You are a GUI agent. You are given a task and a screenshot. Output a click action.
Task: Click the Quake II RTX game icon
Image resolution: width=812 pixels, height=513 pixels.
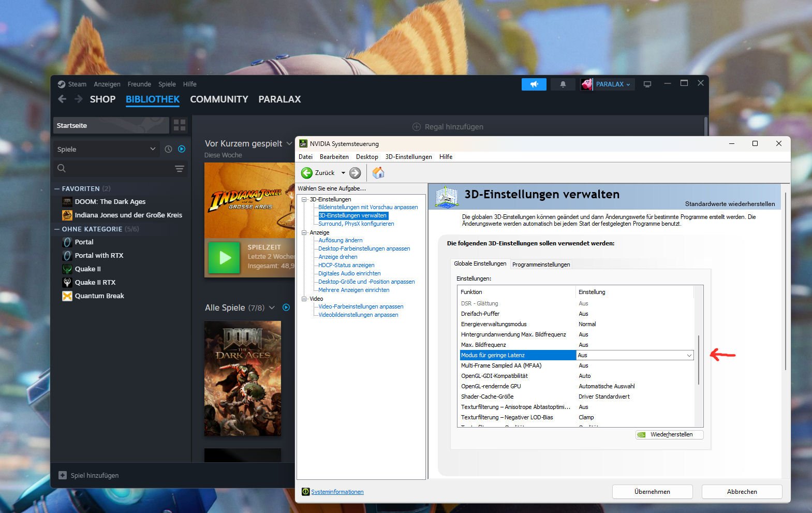pyautogui.click(x=67, y=283)
